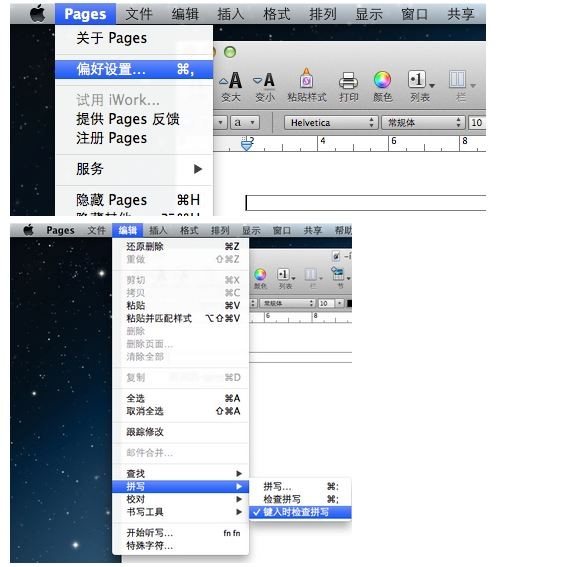Click the 变小 shrink-font icon

(x=265, y=81)
